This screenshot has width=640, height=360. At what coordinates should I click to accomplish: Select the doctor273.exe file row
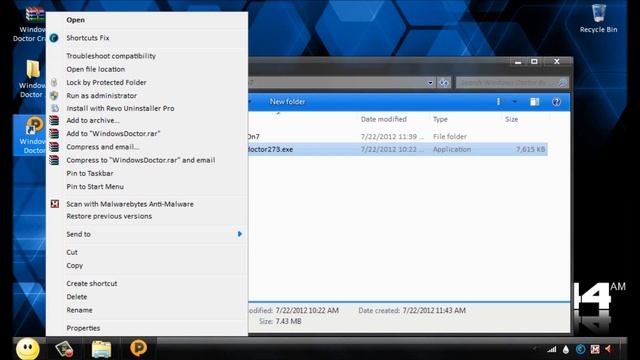click(x=398, y=149)
